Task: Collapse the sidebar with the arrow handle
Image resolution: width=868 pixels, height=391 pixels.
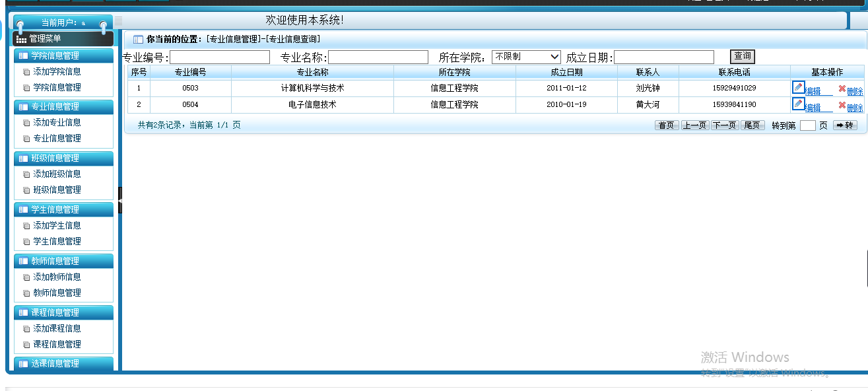Action: (x=120, y=200)
